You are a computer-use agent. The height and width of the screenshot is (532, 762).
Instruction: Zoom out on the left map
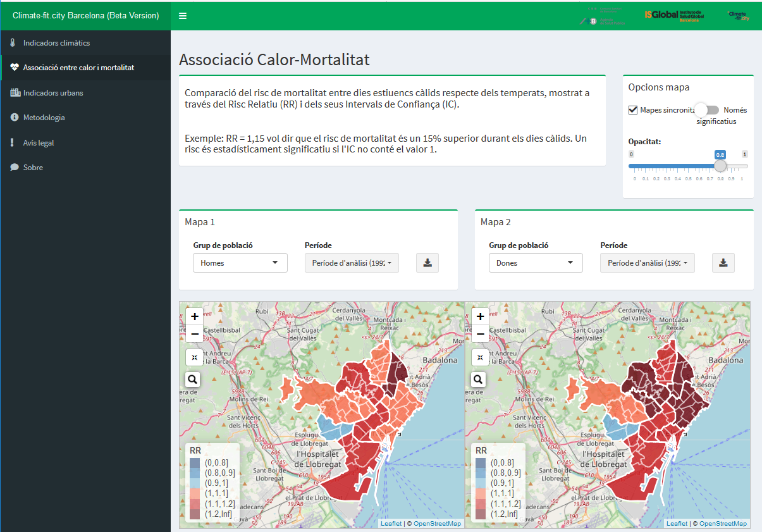coord(195,334)
